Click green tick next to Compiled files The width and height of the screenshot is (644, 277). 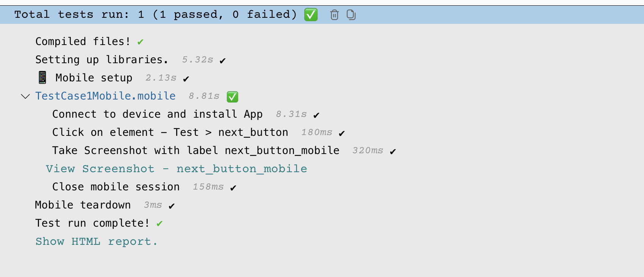[141, 42]
